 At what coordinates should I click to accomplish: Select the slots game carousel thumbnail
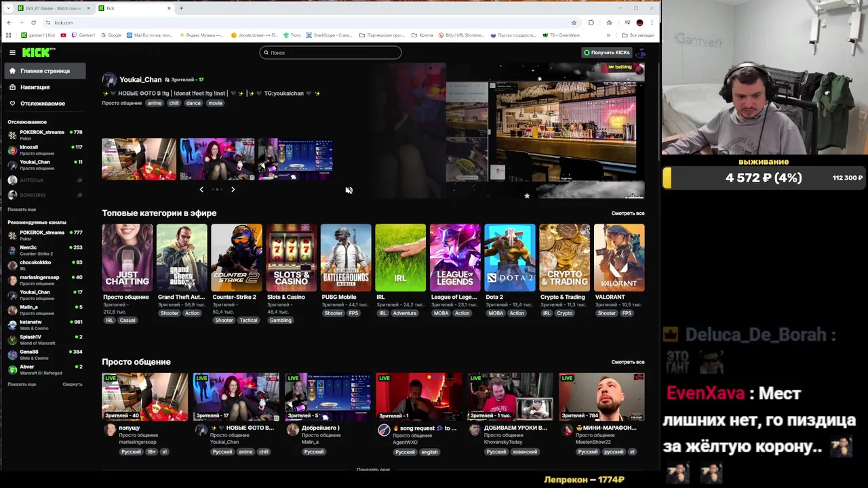point(295,159)
